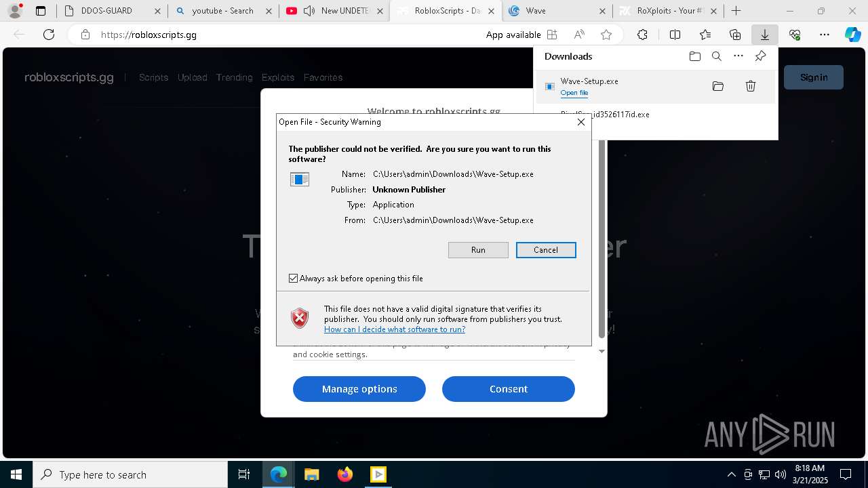Click Upload in site navigation
Image resolution: width=868 pixels, height=488 pixels.
coord(192,77)
